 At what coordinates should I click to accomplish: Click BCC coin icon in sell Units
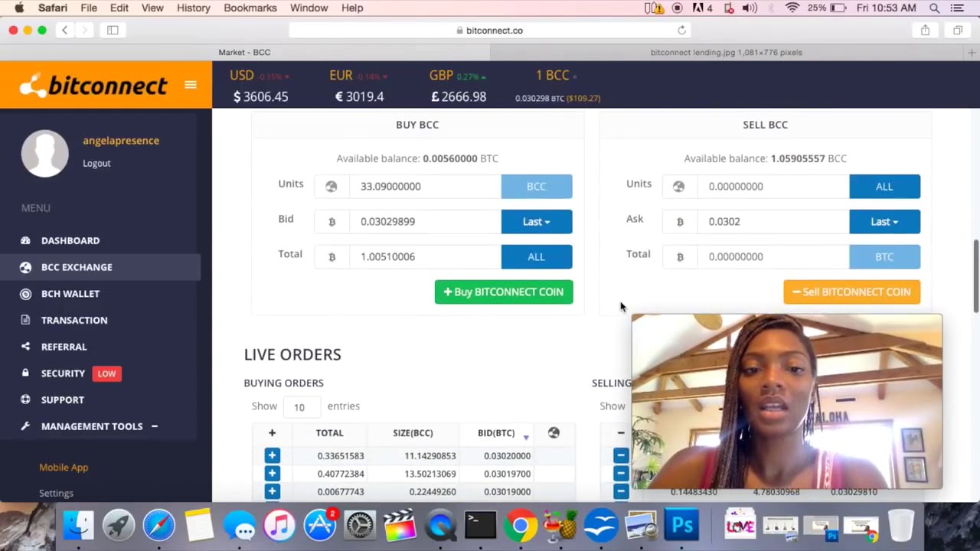[679, 186]
